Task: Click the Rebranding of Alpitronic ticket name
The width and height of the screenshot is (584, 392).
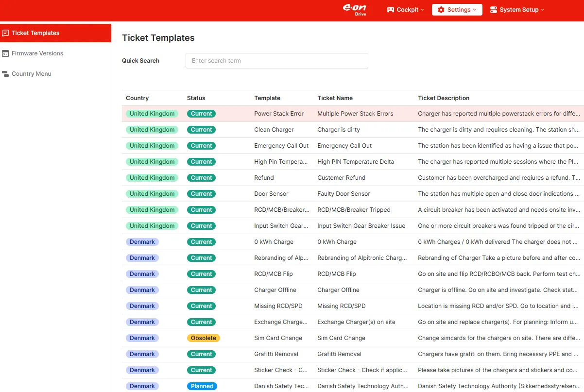Action: (x=362, y=258)
